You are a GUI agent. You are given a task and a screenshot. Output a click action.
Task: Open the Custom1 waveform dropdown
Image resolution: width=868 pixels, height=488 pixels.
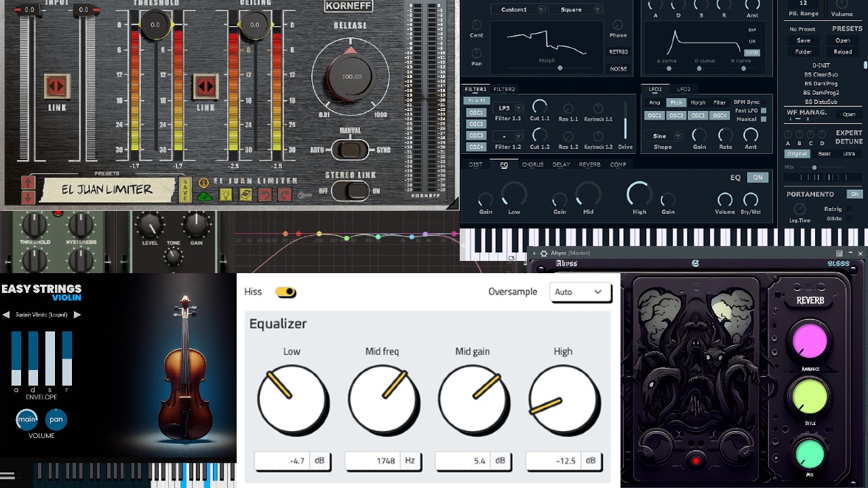click(x=518, y=9)
